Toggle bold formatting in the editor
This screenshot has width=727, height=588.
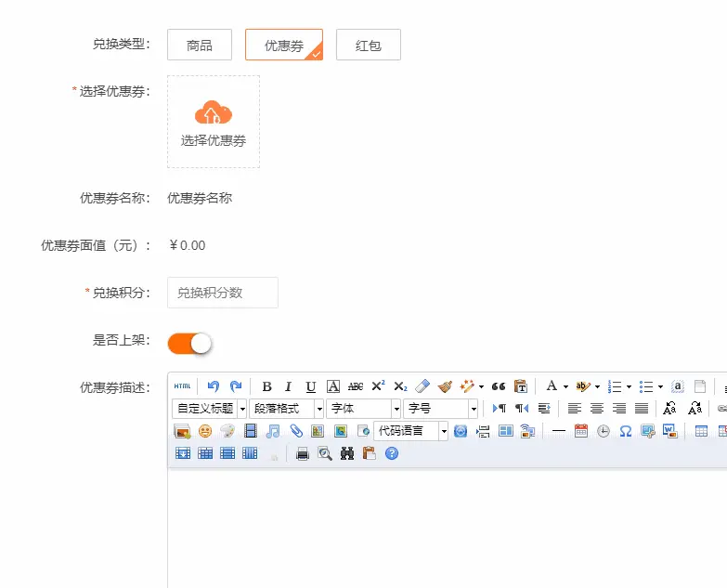pyautogui.click(x=266, y=386)
